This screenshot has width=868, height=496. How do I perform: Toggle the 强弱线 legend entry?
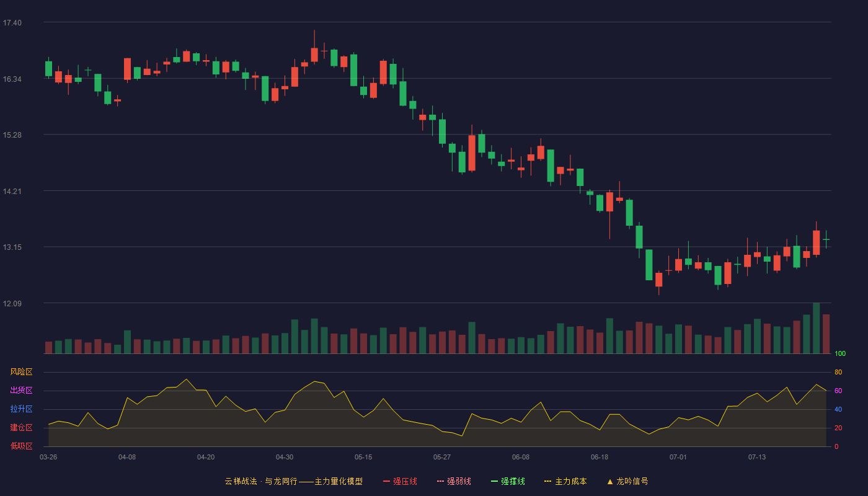454,481
